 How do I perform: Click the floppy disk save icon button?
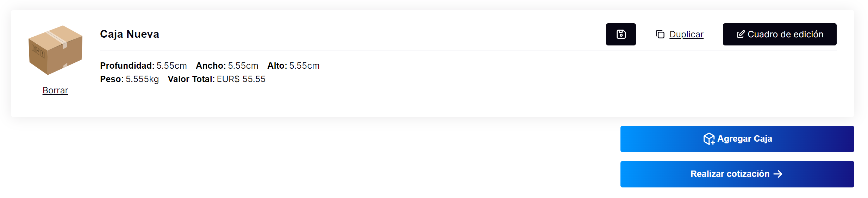[621, 34]
